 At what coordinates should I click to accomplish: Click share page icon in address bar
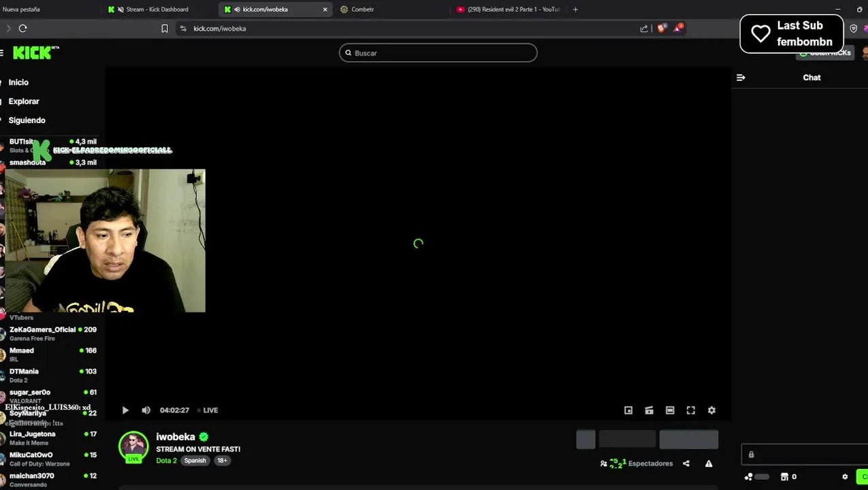(644, 29)
